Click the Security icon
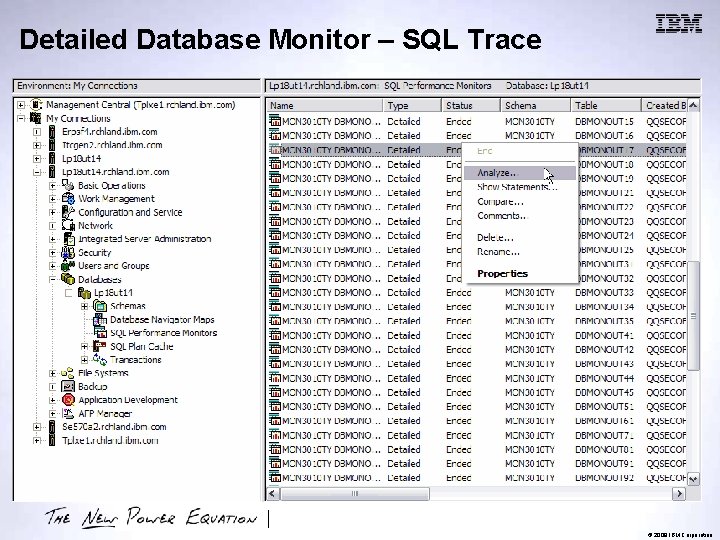Screen dimensions: 720x540 [x=68, y=252]
